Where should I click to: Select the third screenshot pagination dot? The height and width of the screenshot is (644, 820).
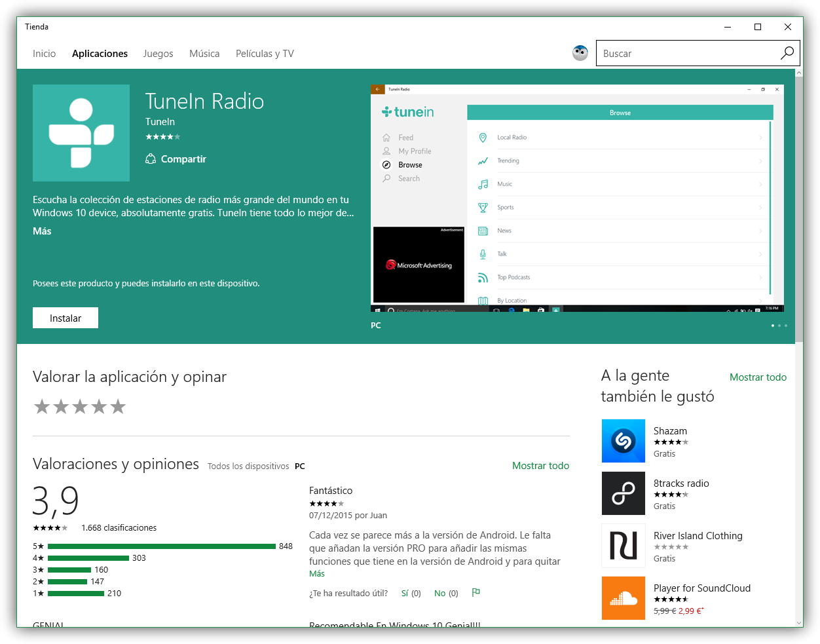(786, 326)
